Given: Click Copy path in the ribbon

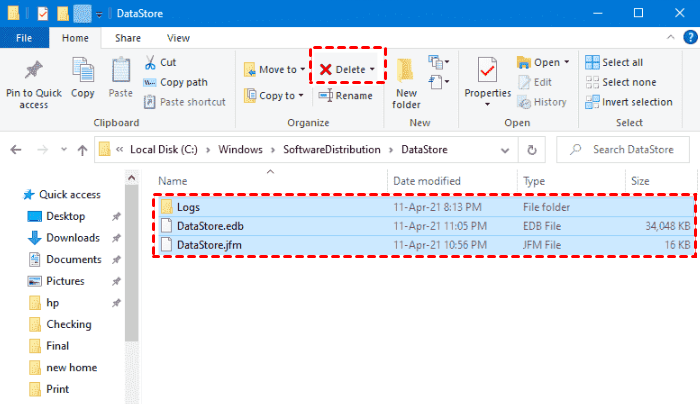Looking at the screenshot, I should pos(175,82).
